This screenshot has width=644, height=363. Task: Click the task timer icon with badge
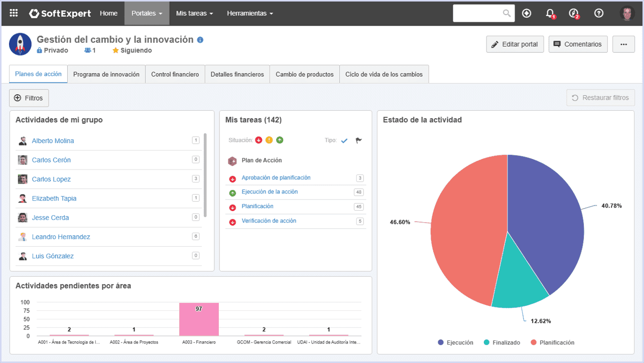(574, 13)
